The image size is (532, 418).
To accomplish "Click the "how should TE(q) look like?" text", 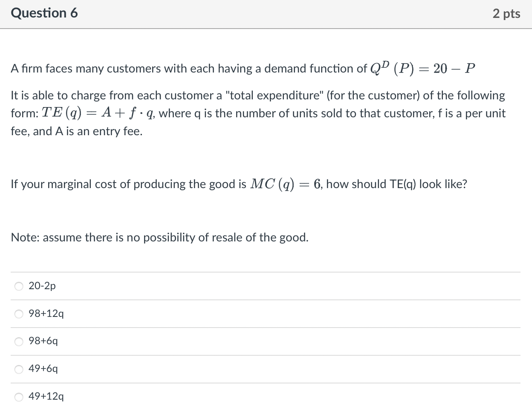I will tap(396, 184).
